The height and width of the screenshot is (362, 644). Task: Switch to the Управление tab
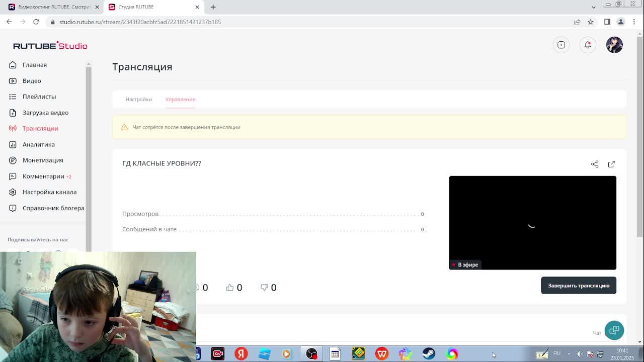pyautogui.click(x=180, y=99)
